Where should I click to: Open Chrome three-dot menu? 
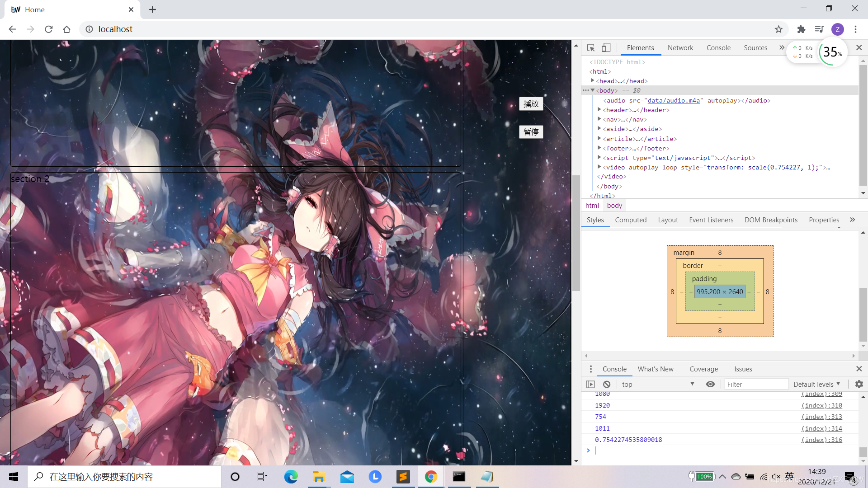[855, 29]
